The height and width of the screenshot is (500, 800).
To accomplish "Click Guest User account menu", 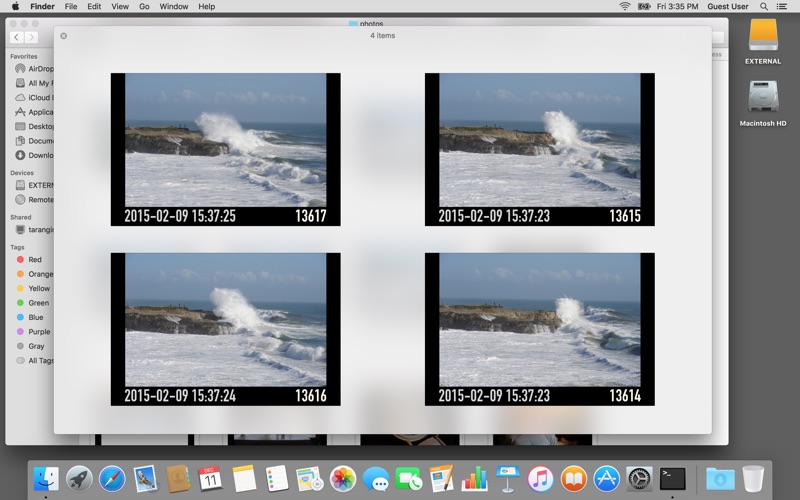I will (727, 6).
